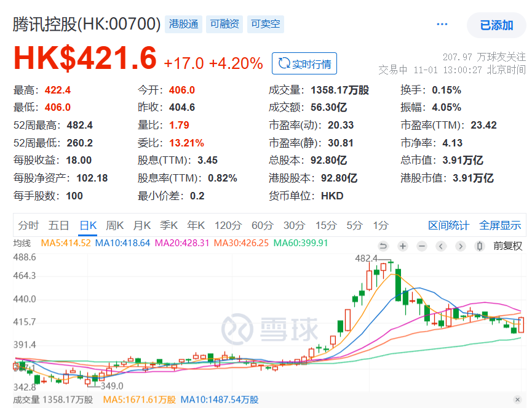Viewport: 532px width, 408px height.
Task: Click the 成交量 value 1358.17万股
Action: tap(340, 90)
